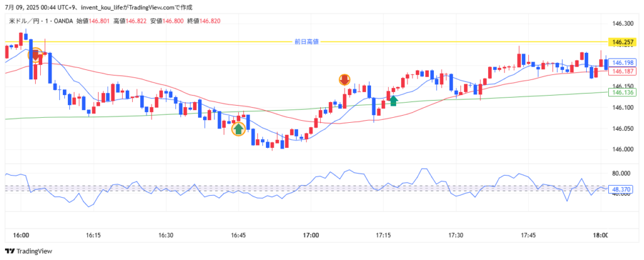Select the green up arrow marker near 16:45
The height and width of the screenshot is (260, 644).
click(x=238, y=129)
